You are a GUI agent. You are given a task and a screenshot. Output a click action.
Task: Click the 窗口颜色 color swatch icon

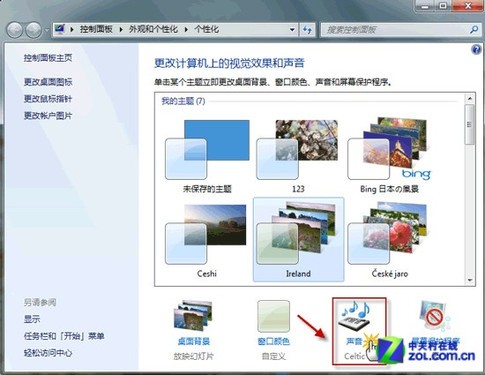tap(274, 316)
